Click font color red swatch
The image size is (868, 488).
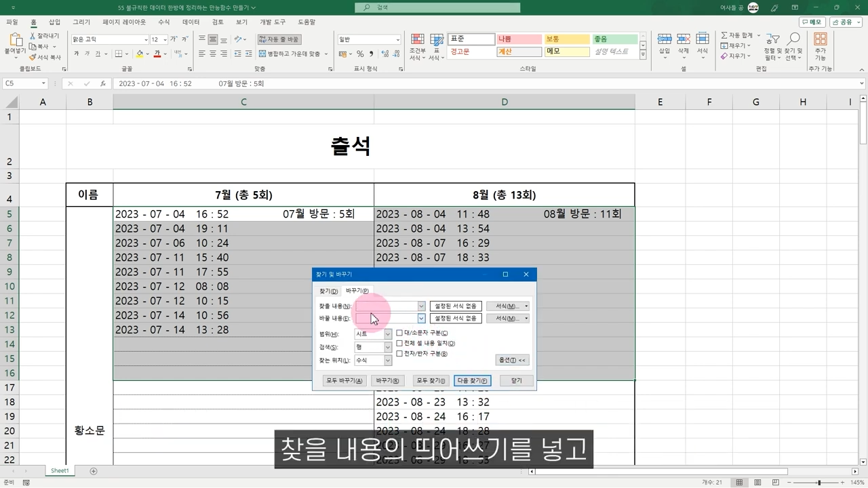pos(157,54)
